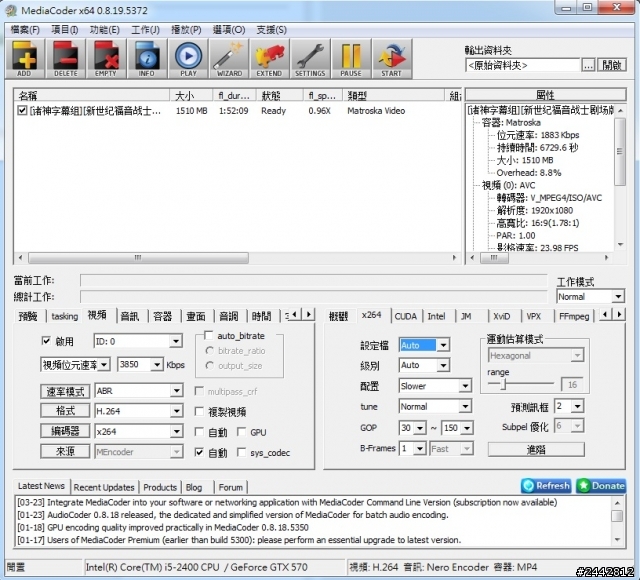Click the 格式 button
Screen dimensions: 640x580
[65, 411]
